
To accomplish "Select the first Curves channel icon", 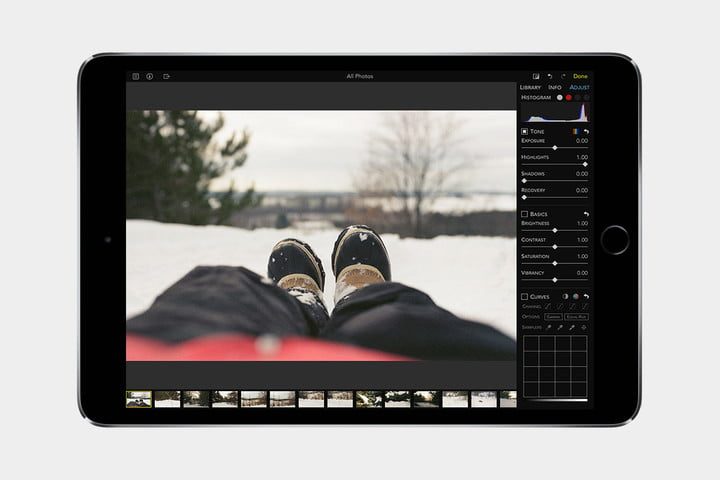I will (x=548, y=306).
